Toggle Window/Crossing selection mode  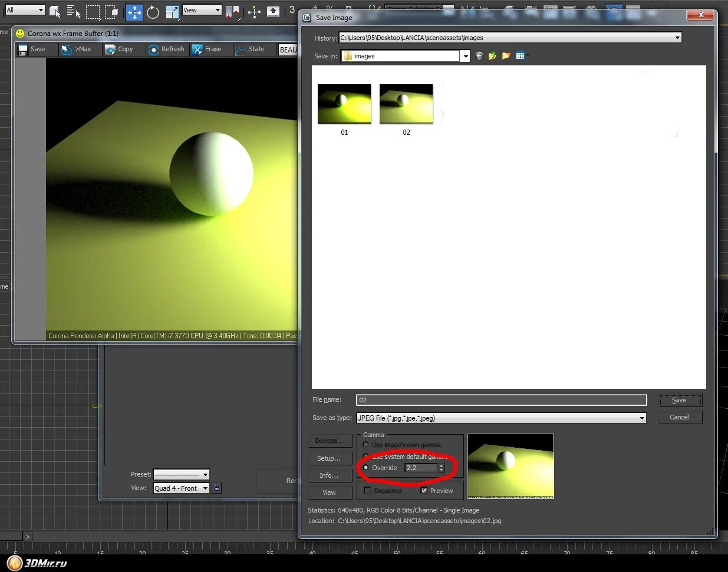click(x=111, y=11)
